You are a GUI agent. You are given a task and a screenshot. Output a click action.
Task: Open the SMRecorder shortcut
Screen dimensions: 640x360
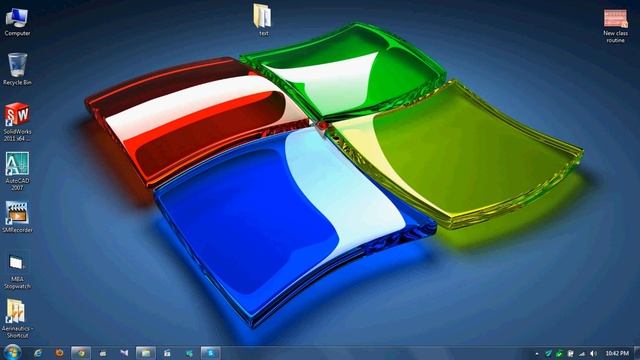tap(17, 217)
